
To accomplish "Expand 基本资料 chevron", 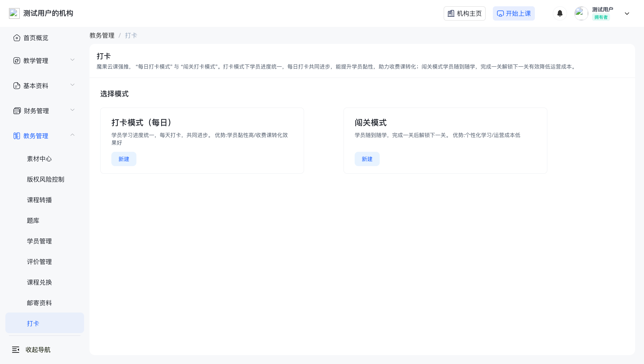I will point(72,85).
